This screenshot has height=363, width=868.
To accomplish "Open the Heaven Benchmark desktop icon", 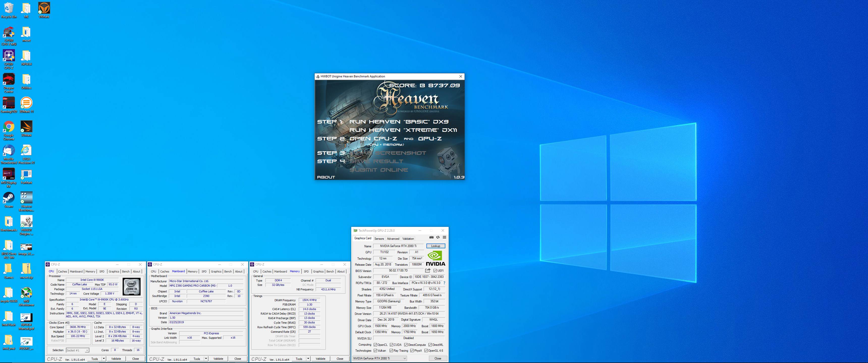I will tap(26, 202).
